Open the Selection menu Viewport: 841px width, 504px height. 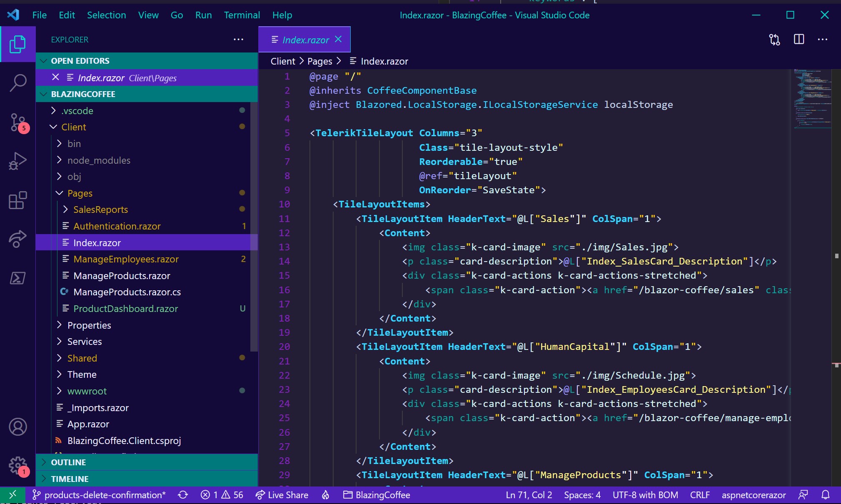106,15
